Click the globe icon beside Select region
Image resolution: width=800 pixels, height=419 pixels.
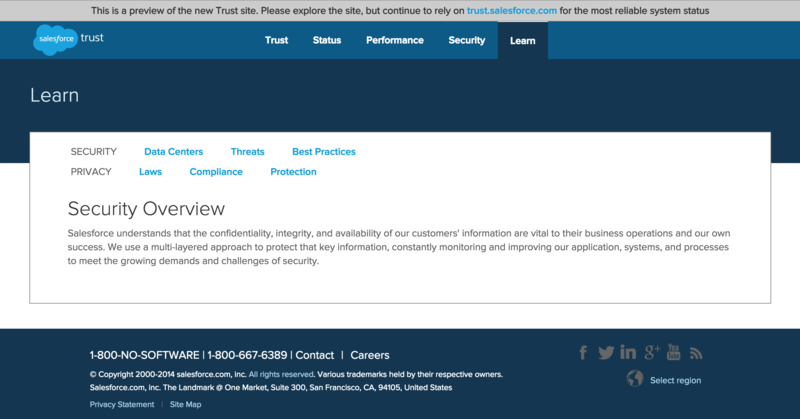click(x=635, y=379)
